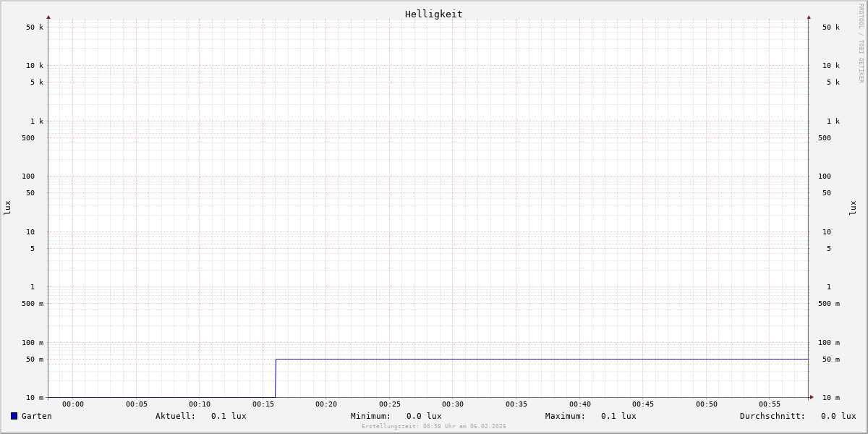This screenshot has height=434, width=868.
Task: Click the red arrow ending the time axis
Action: 812,397
